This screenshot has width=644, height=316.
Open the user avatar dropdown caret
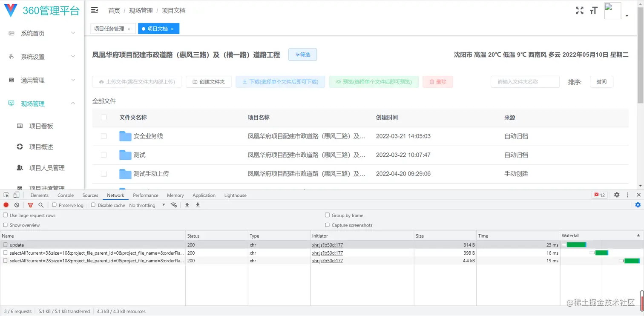(627, 16)
